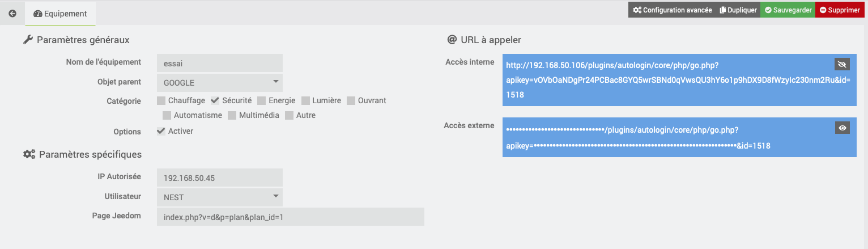Click the back arrow icon

(12, 13)
